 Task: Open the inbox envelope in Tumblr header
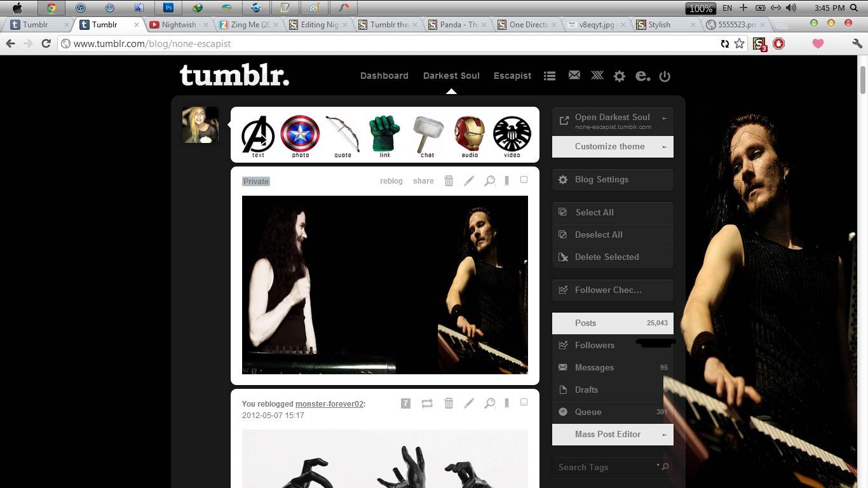pyautogui.click(x=574, y=75)
